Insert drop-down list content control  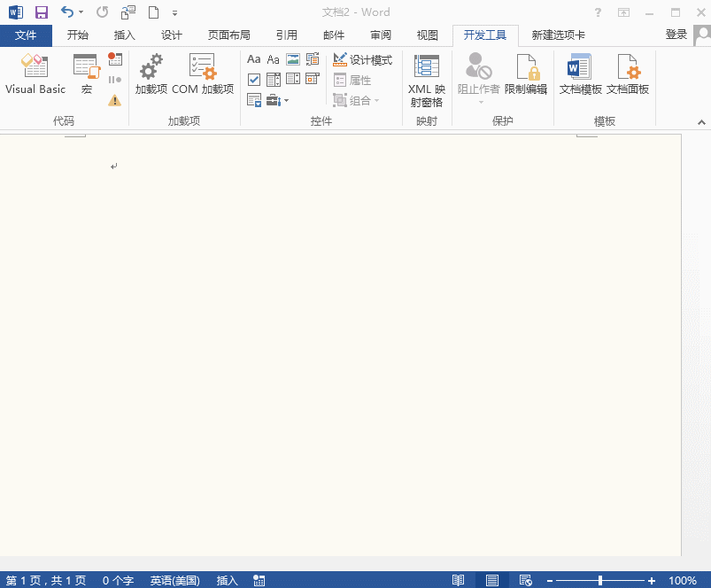[293, 80]
